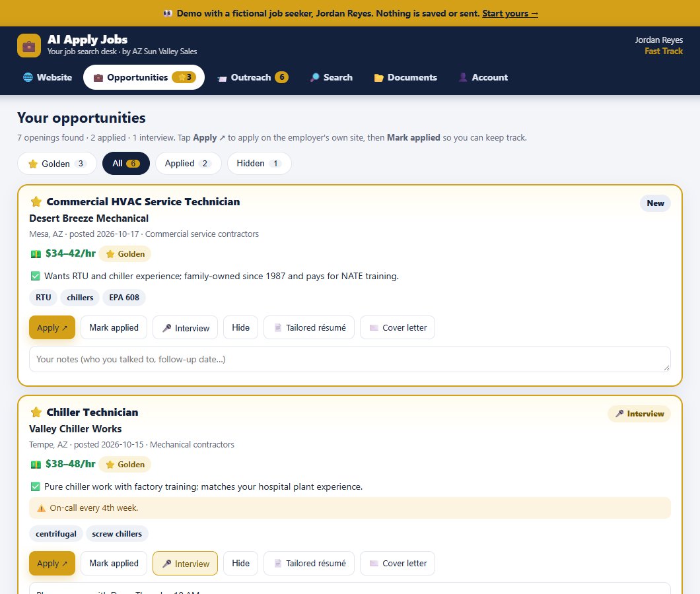Go to the Search tab

[x=332, y=77]
